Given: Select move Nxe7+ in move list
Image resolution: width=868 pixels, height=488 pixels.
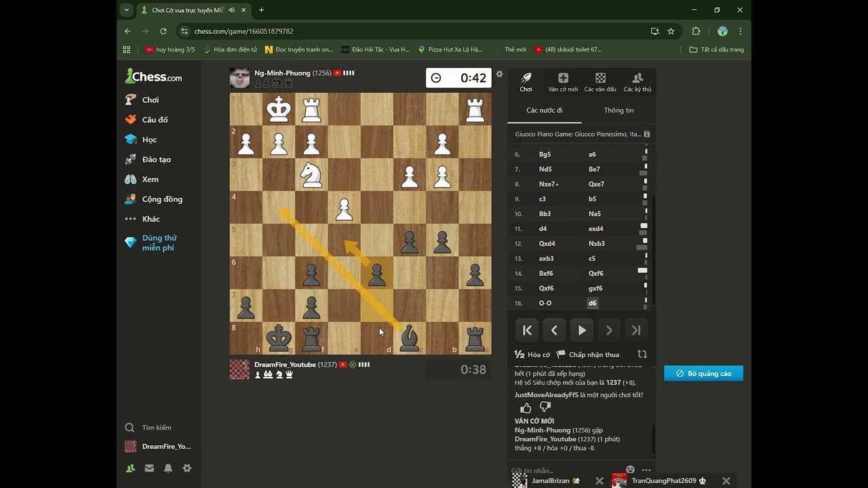Looking at the screenshot, I should coord(549,184).
